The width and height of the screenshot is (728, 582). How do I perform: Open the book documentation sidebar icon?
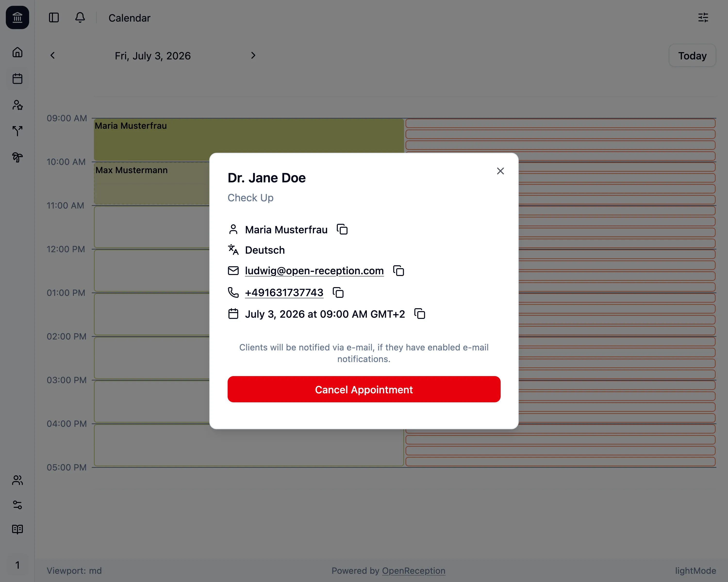[x=17, y=529]
